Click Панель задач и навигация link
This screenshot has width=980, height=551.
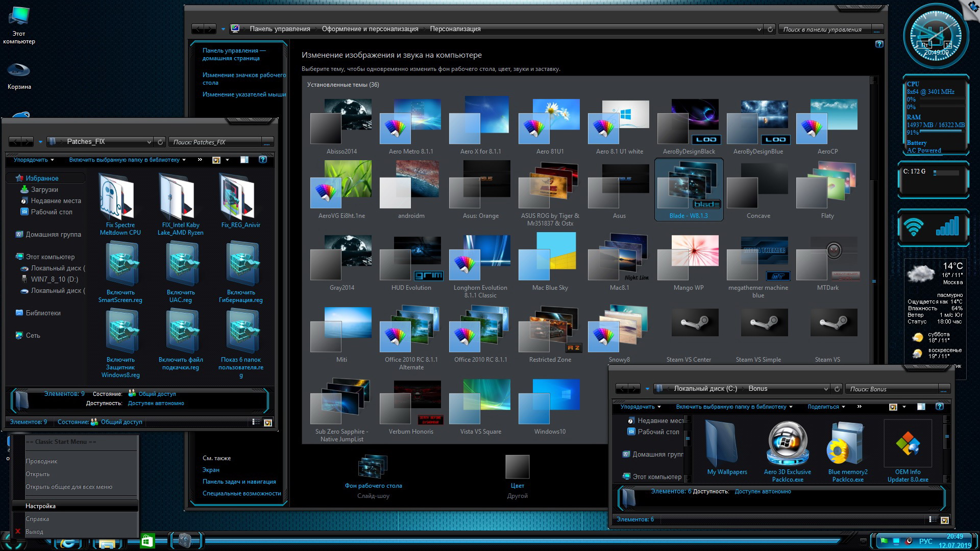coord(239,482)
